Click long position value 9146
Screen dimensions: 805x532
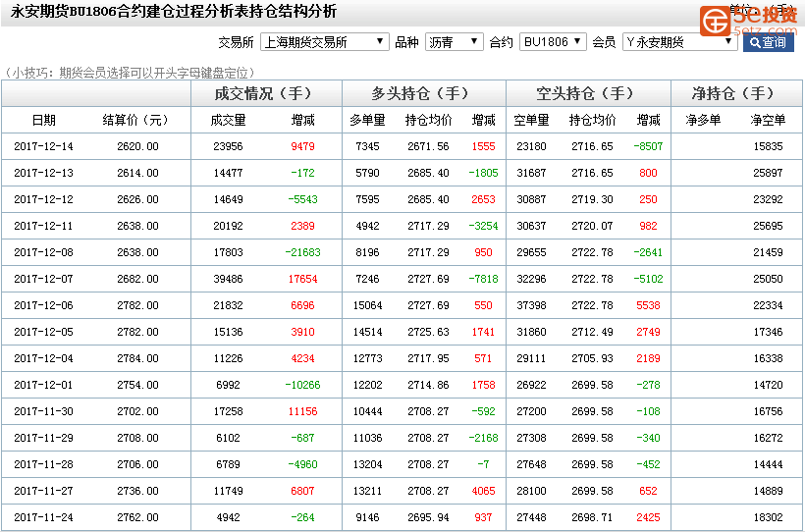coord(367,517)
